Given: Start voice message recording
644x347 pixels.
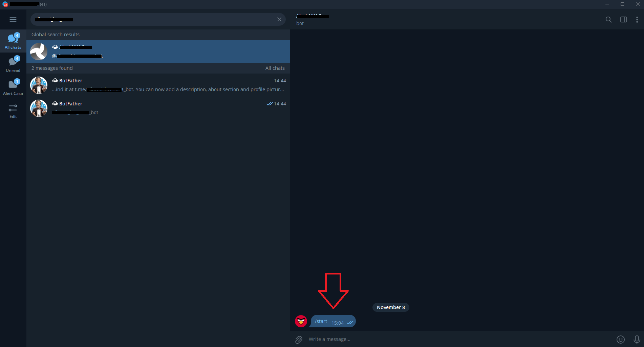Looking at the screenshot, I should [x=637, y=340].
